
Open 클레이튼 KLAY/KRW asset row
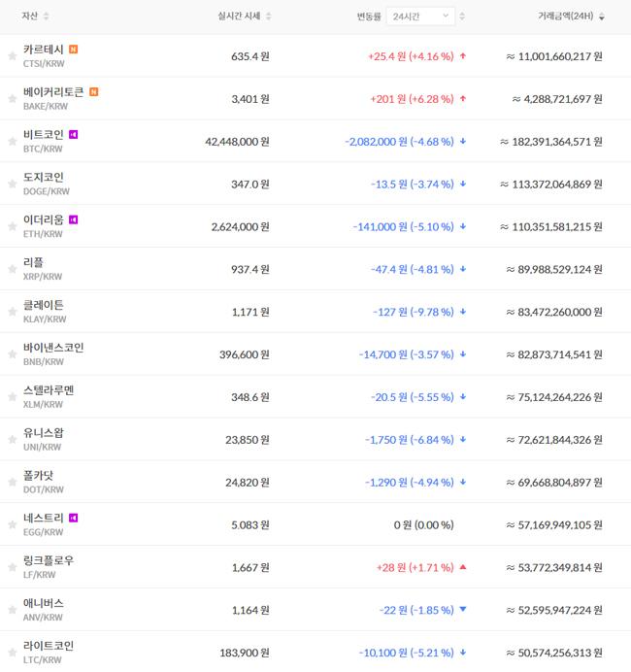pos(44,311)
